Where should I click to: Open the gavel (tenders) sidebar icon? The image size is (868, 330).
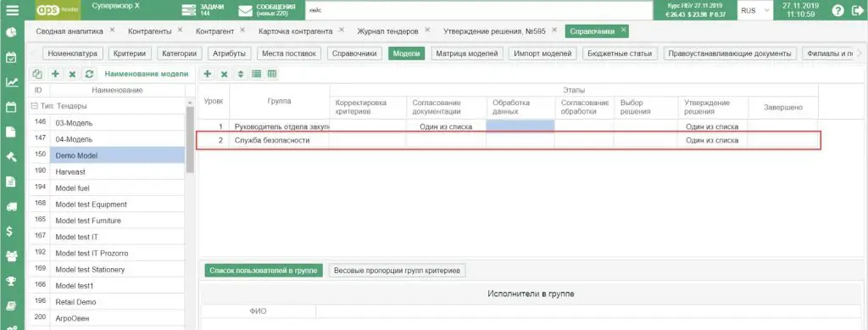tap(10, 157)
